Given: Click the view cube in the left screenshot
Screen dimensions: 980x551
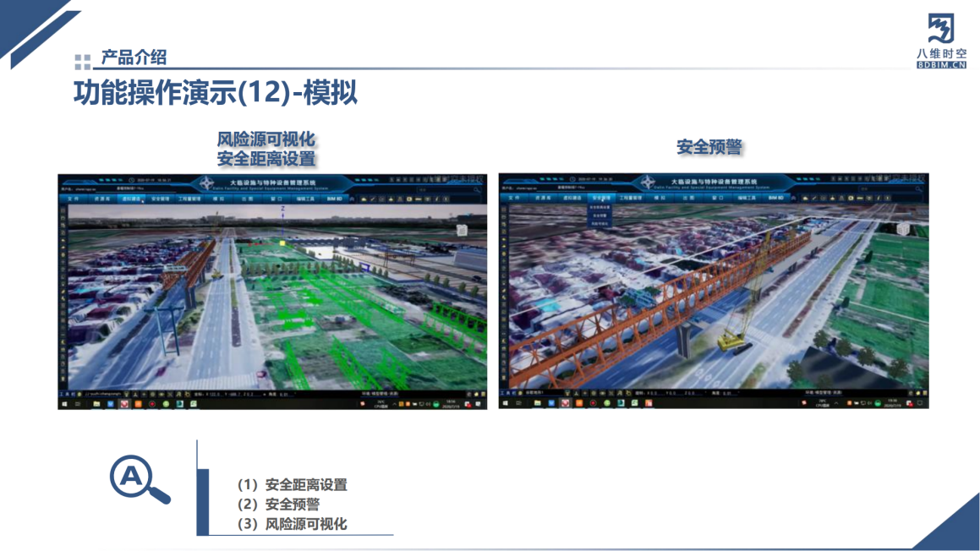Looking at the screenshot, I should tap(463, 230).
